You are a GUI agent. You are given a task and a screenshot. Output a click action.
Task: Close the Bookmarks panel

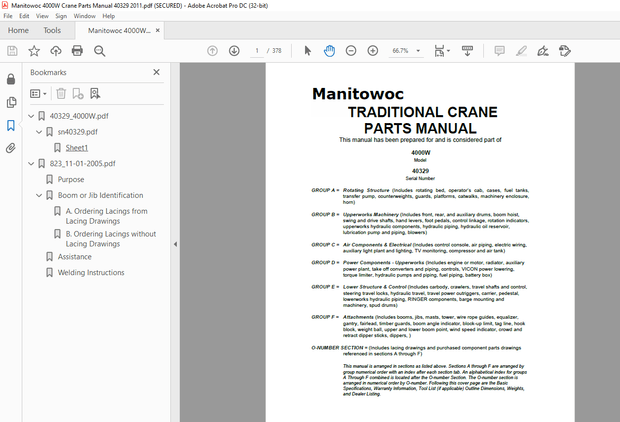pyautogui.click(x=156, y=72)
